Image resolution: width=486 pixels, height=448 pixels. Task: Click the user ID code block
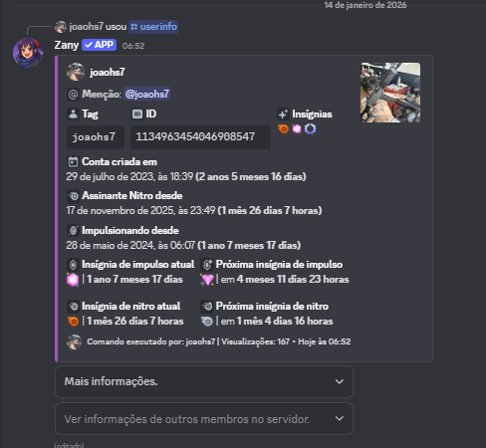[x=200, y=136]
